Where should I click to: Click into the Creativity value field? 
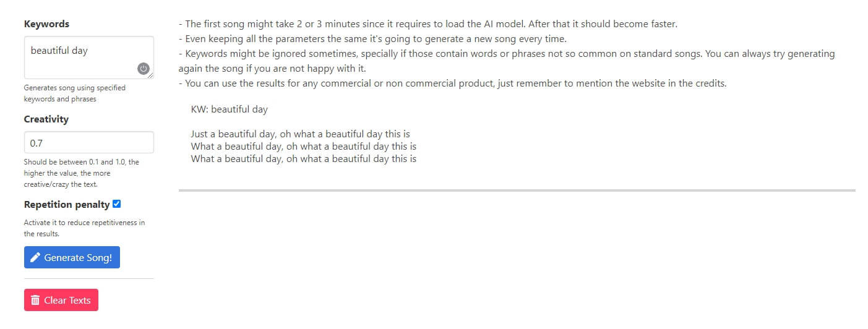89,142
